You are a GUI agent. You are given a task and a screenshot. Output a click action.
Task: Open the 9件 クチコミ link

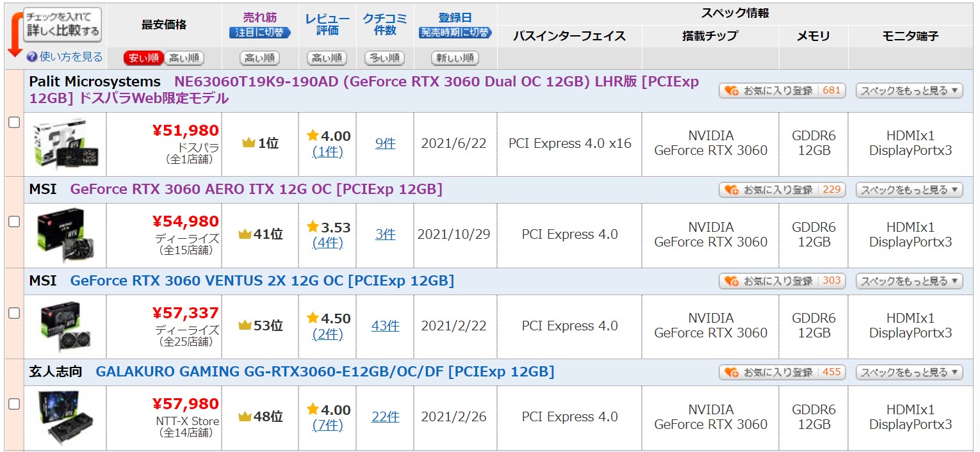point(385,143)
